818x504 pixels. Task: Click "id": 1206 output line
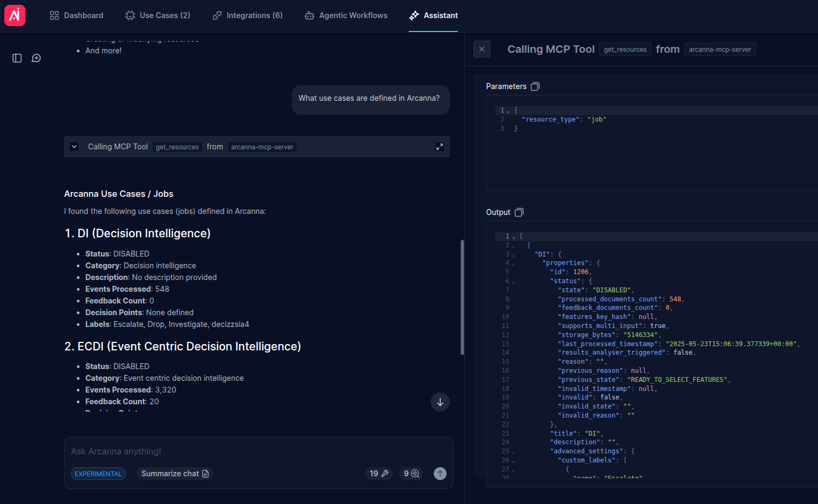click(571, 272)
